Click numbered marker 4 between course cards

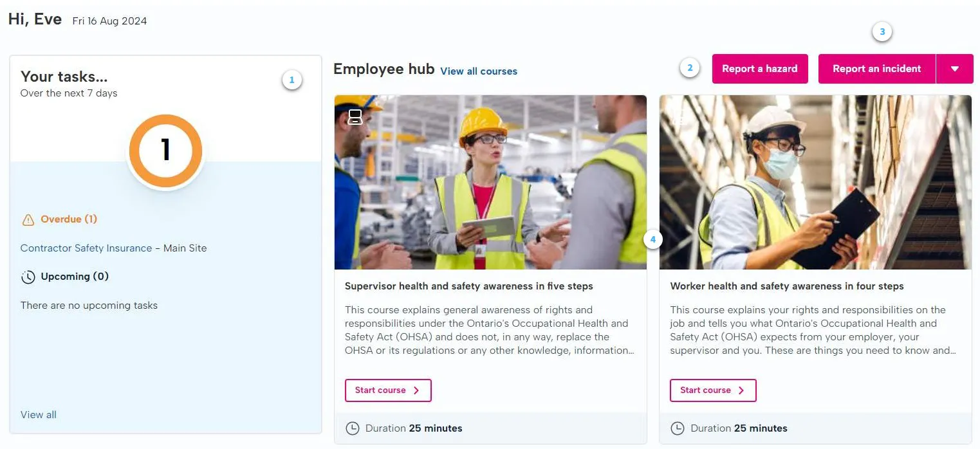pyautogui.click(x=652, y=240)
